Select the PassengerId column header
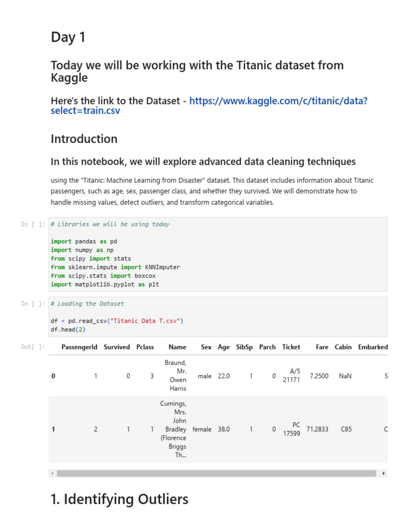This screenshot has height=532, width=399. [x=79, y=347]
